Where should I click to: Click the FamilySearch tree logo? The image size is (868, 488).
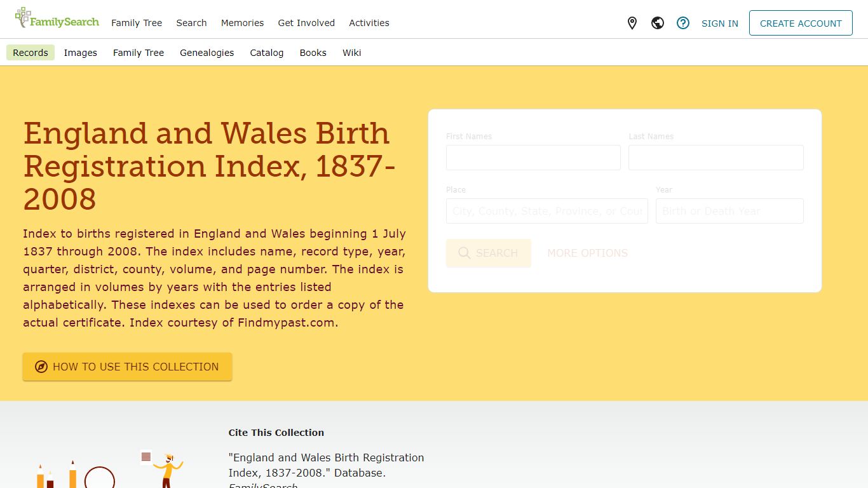click(x=57, y=18)
